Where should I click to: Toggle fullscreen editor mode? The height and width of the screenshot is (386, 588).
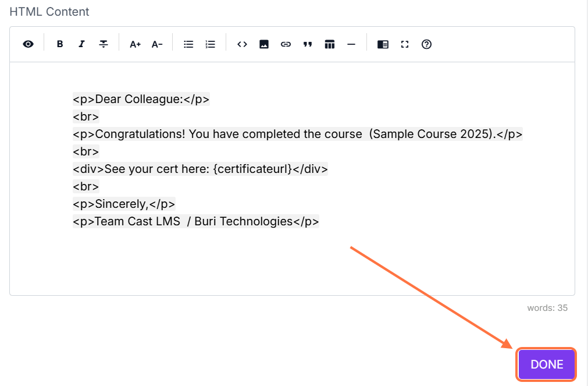(x=405, y=44)
